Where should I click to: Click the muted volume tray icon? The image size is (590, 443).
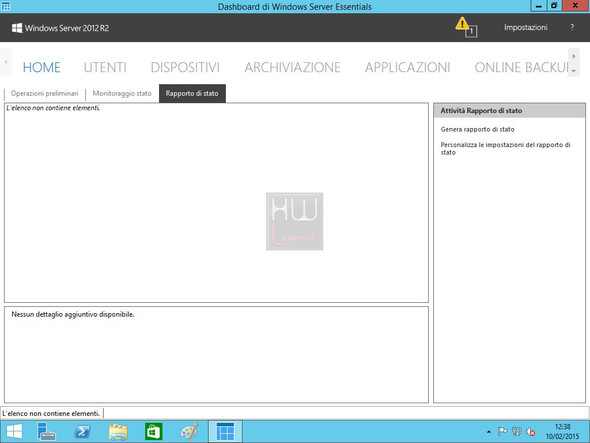(x=531, y=432)
